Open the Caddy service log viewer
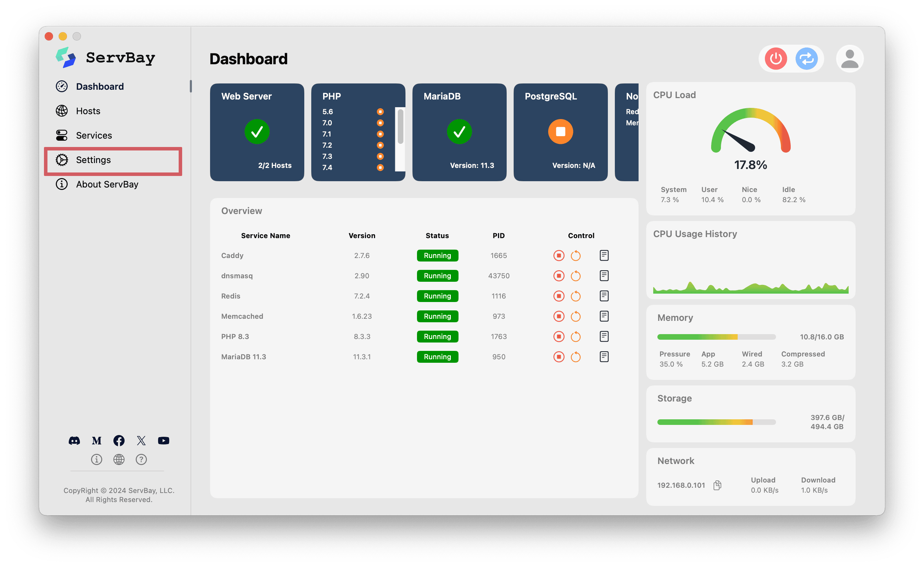Image resolution: width=924 pixels, height=567 pixels. point(605,256)
